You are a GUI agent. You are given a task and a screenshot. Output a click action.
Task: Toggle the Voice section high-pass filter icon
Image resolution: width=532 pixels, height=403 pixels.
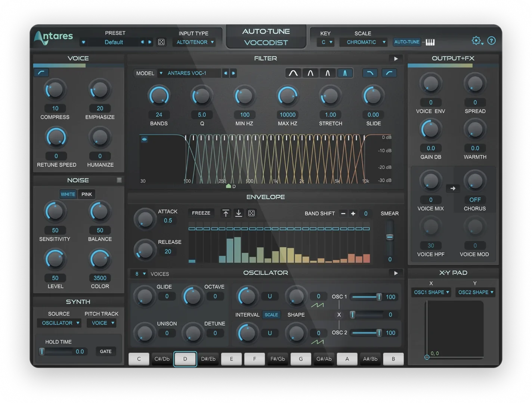[x=41, y=73]
